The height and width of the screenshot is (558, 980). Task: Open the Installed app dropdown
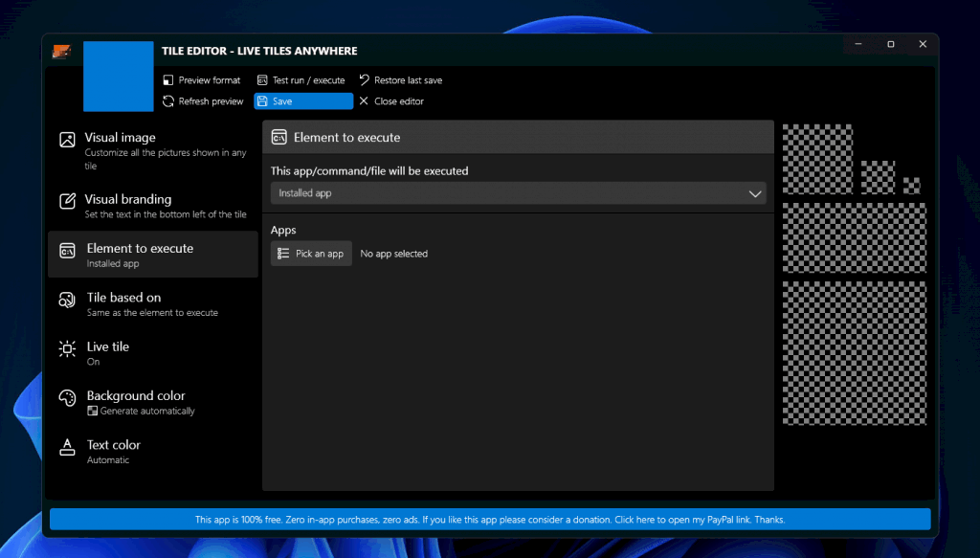(x=517, y=192)
